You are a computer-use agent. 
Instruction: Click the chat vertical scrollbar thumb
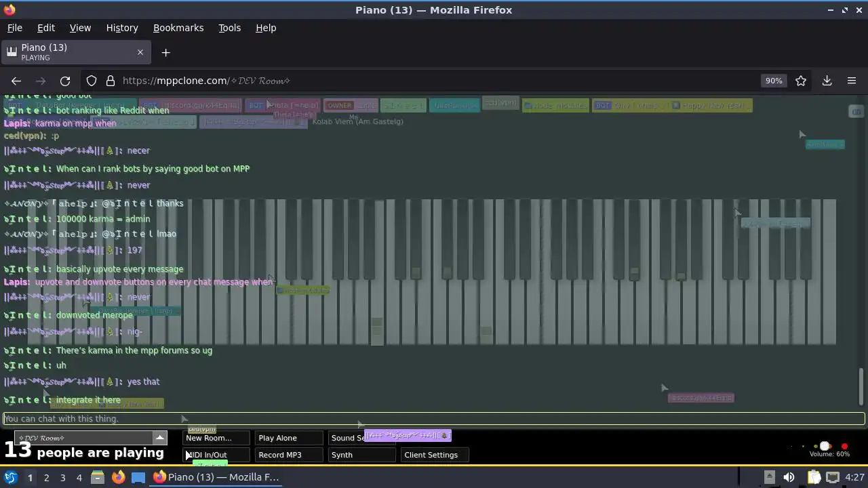coord(861,386)
